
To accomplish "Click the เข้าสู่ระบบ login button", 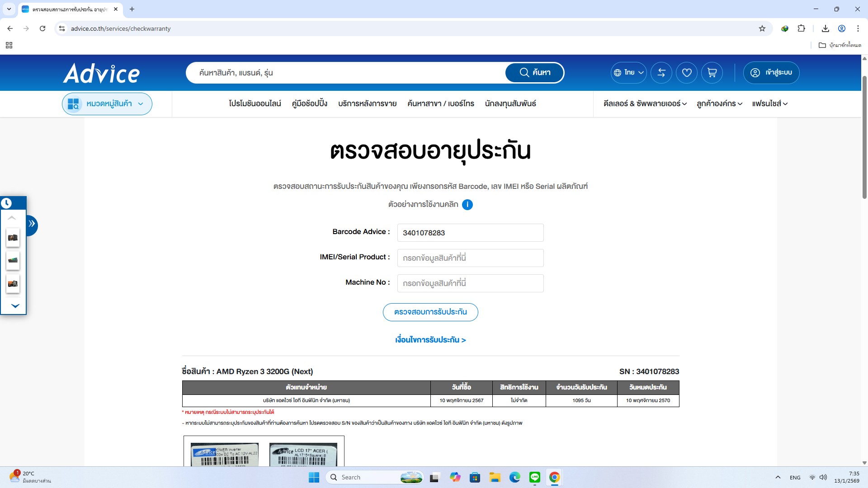I will click(771, 73).
